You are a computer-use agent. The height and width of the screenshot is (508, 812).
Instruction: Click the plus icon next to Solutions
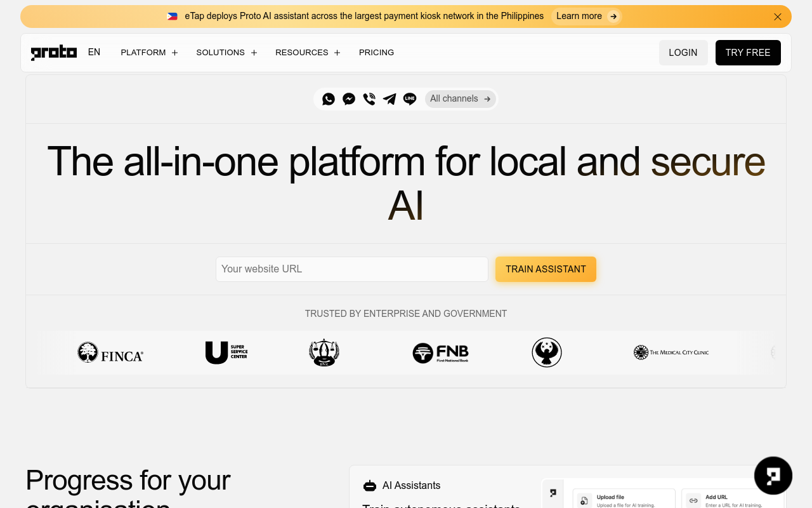pyautogui.click(x=254, y=53)
